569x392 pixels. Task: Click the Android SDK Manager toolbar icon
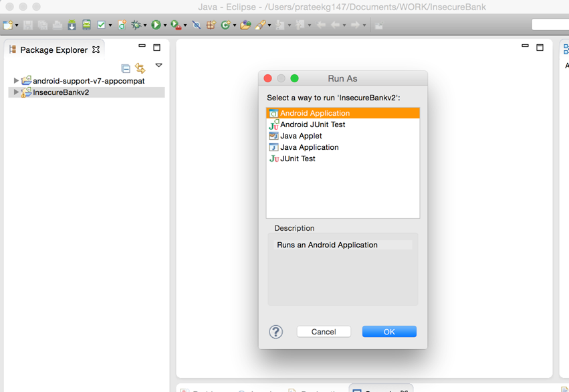click(72, 25)
